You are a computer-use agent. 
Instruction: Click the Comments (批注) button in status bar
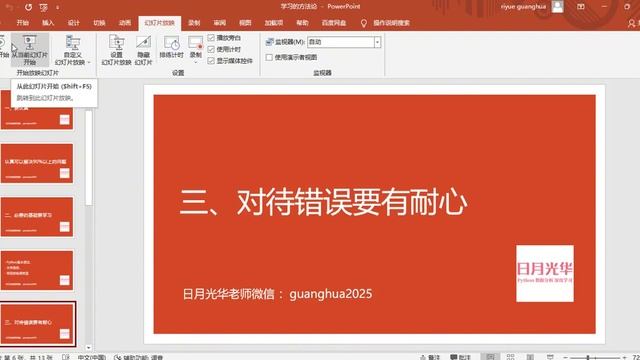tap(460, 357)
